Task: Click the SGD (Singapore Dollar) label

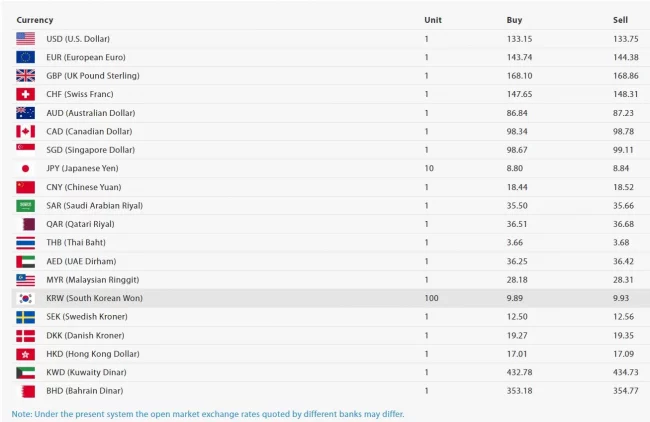Action: 90,150
